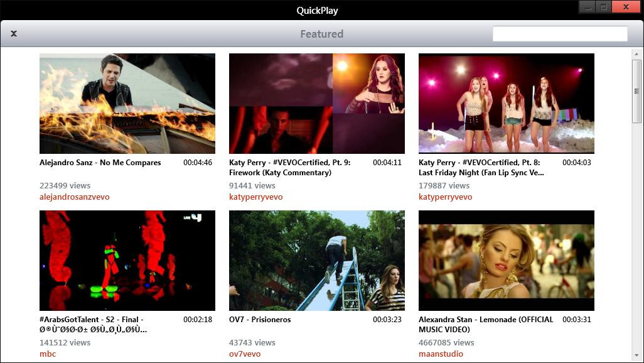Select the title 'OV7 - Prisioneros'

[260, 320]
